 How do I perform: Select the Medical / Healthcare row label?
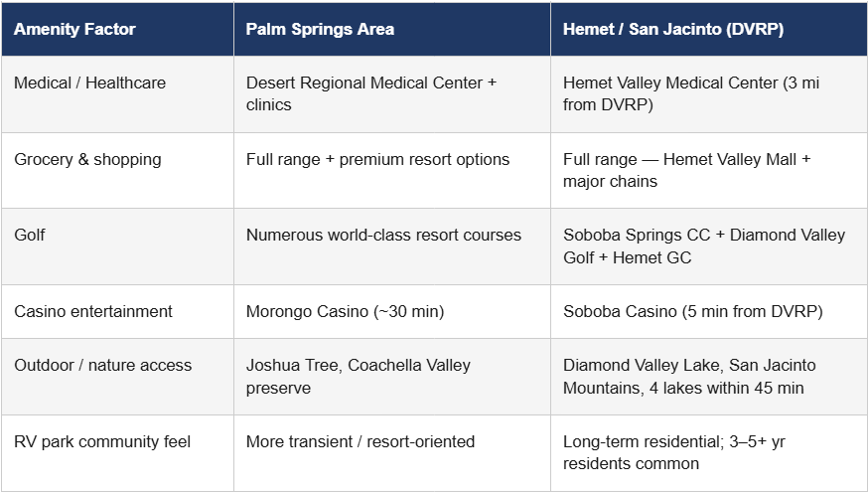89,83
